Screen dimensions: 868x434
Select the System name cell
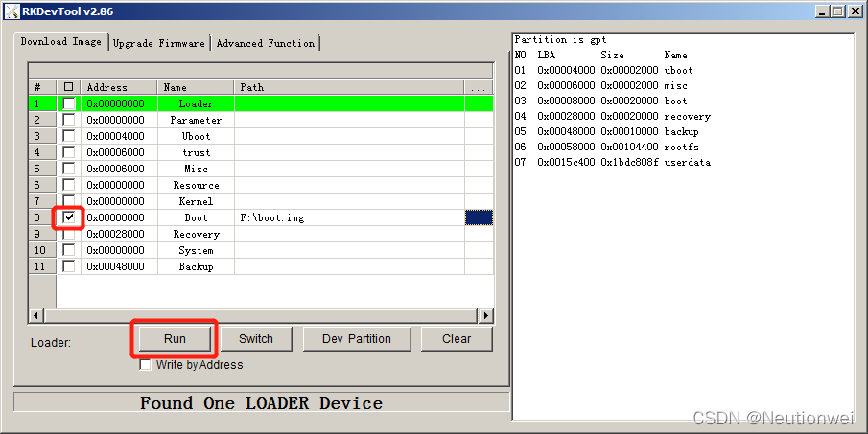[x=196, y=250]
